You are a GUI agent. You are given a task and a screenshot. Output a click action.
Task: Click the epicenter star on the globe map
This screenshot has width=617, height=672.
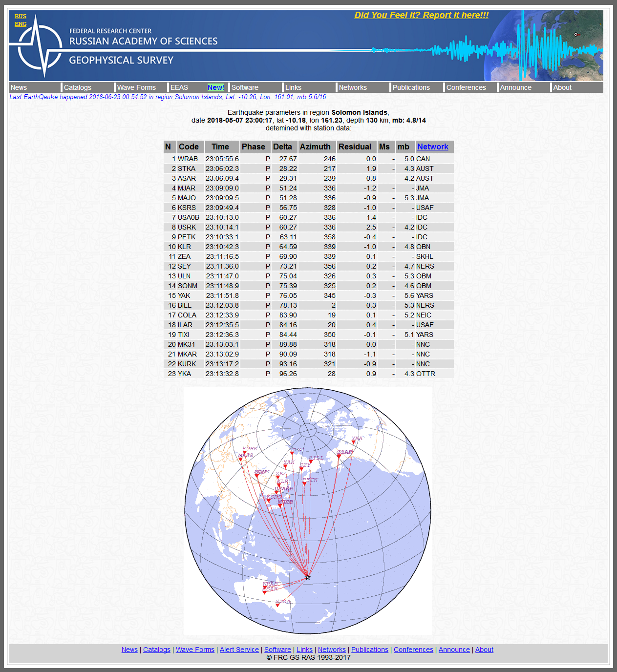click(308, 577)
